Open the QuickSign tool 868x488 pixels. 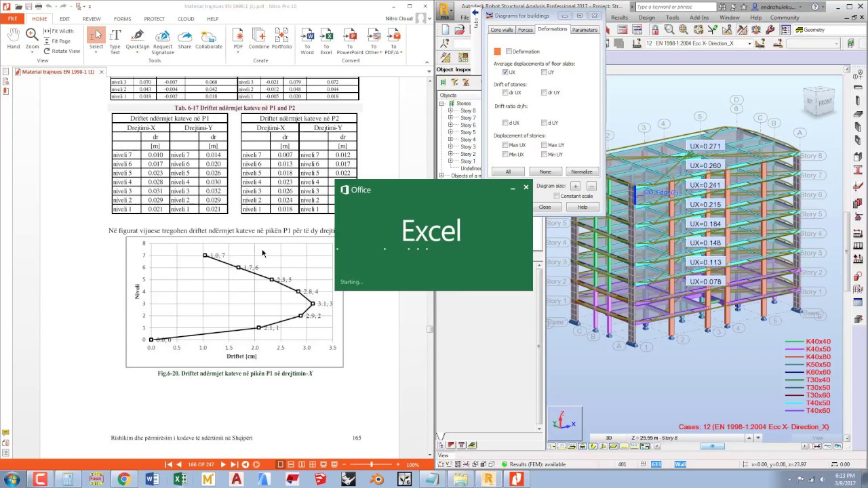coord(138,39)
